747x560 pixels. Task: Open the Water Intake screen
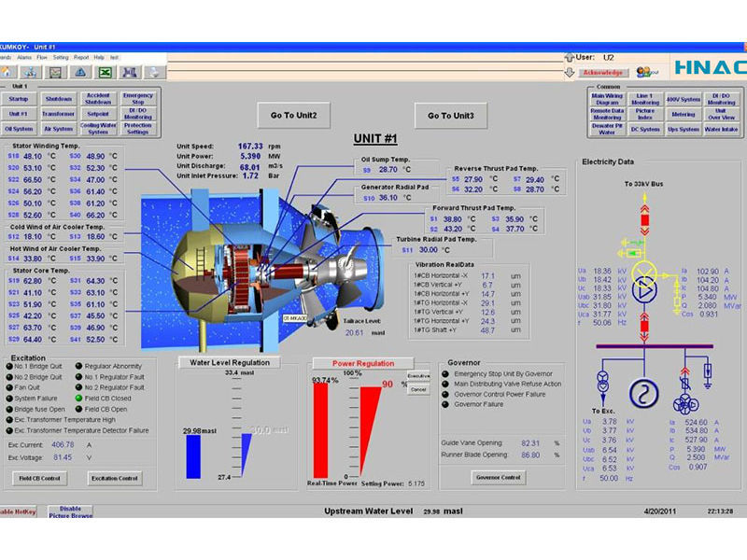point(721,129)
